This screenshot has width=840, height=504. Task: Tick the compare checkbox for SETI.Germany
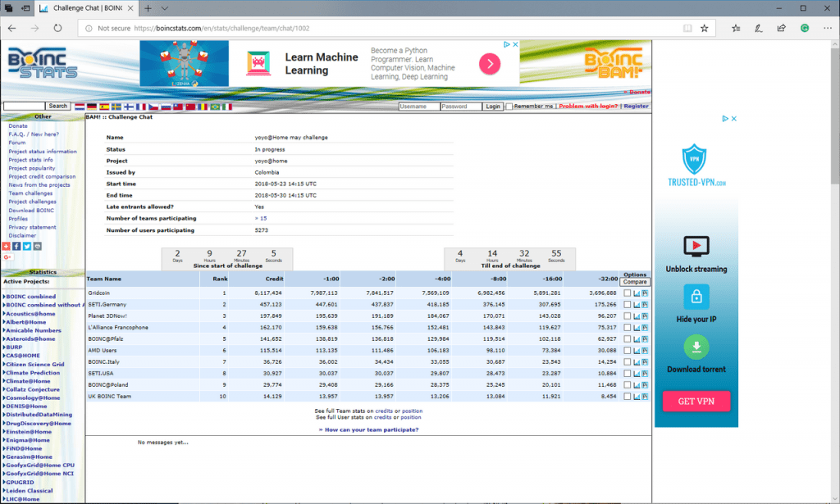(627, 304)
